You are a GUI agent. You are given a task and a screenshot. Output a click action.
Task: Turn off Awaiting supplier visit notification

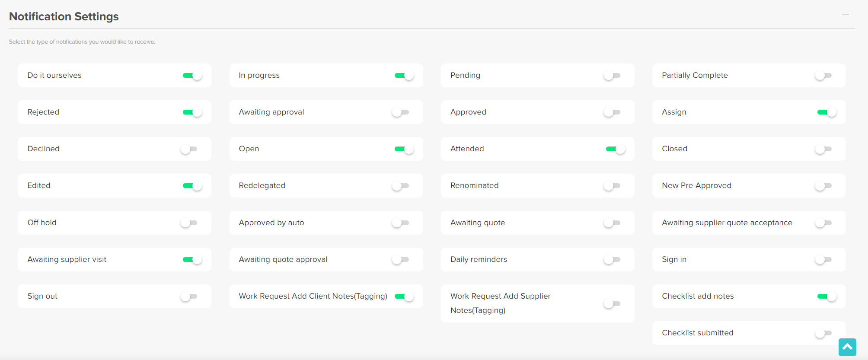(192, 260)
